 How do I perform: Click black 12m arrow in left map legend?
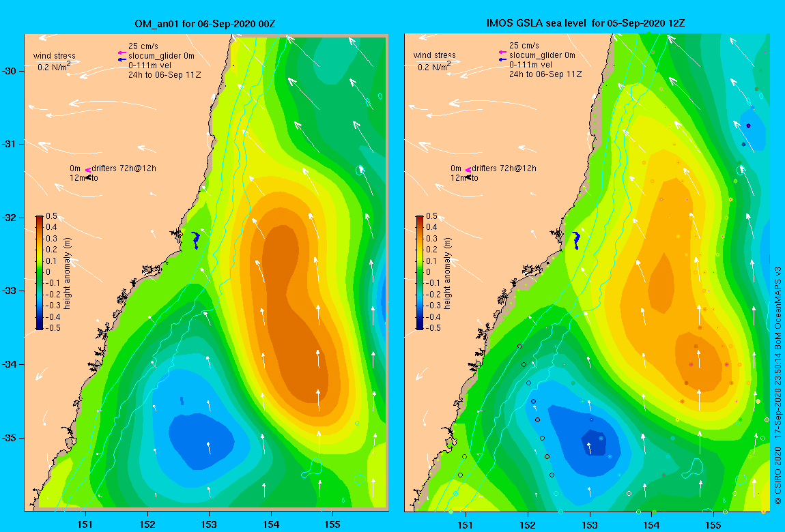click(x=87, y=177)
